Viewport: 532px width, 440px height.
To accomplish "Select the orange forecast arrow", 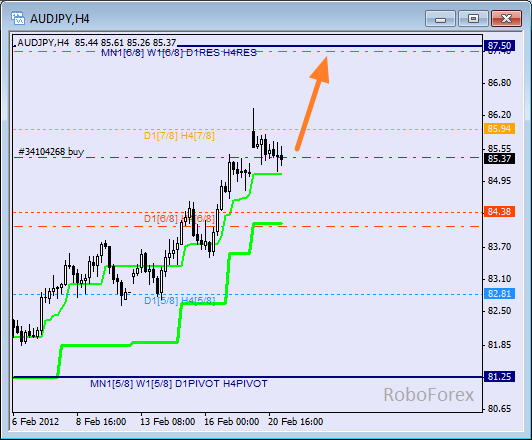I will point(312,103).
